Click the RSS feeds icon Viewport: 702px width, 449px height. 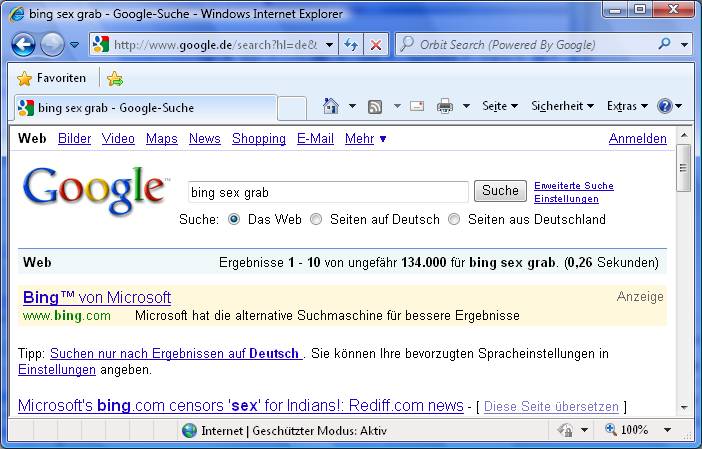(375, 106)
